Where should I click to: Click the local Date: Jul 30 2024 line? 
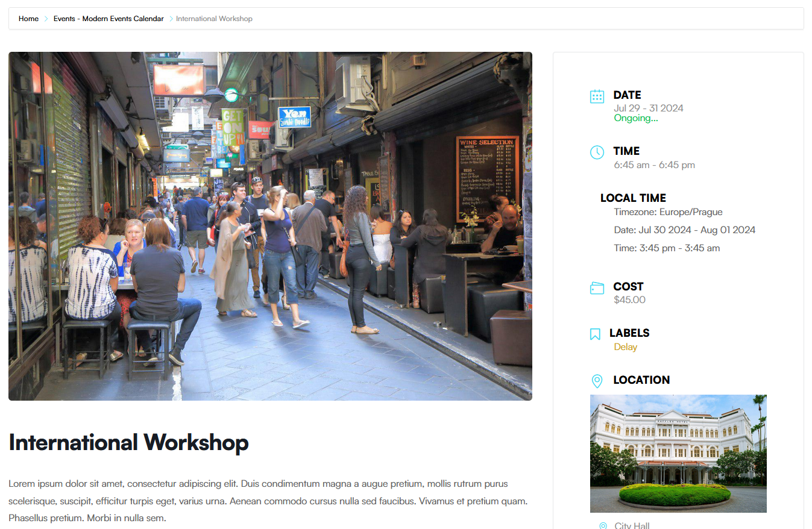[x=684, y=230]
